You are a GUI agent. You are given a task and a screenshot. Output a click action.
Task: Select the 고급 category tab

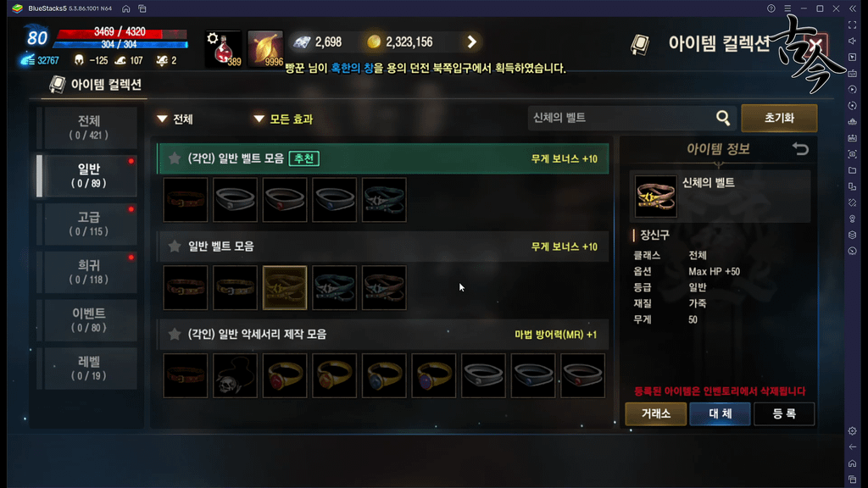[x=88, y=224]
